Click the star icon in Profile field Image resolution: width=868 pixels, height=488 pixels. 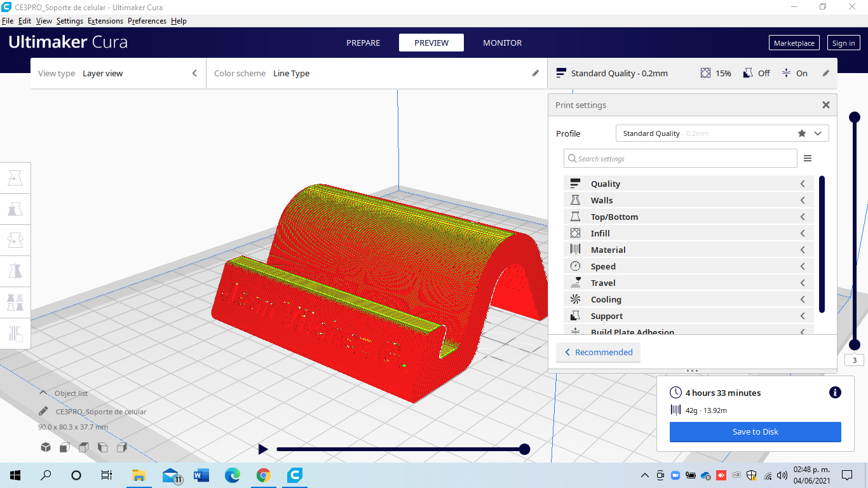[x=802, y=133]
